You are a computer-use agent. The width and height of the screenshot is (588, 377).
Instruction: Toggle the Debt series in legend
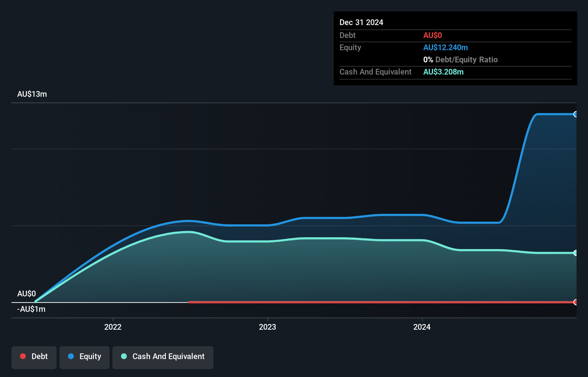pos(34,357)
